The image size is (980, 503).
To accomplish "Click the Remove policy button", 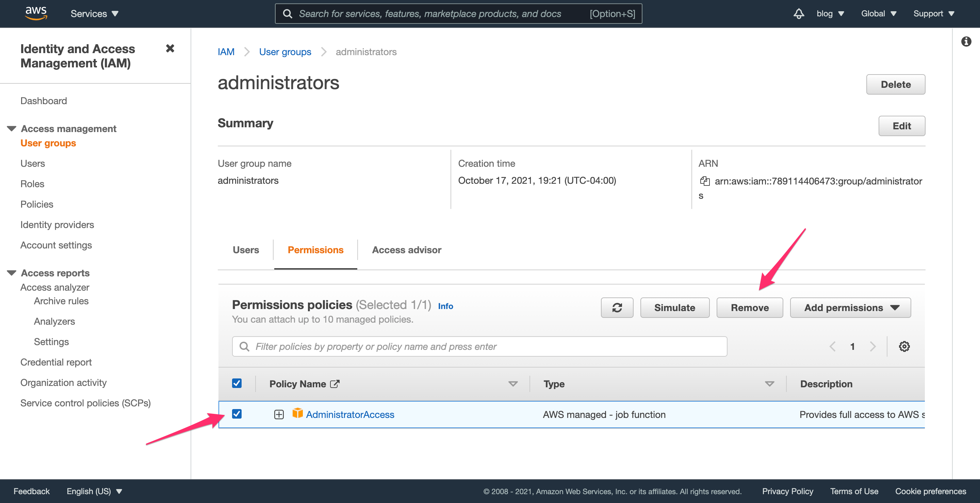I will tap(749, 307).
